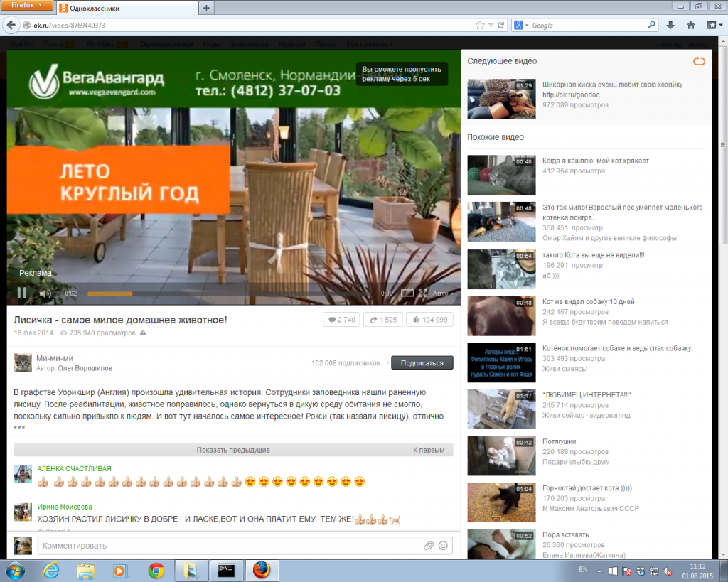Open the Windows Start button
The width and height of the screenshot is (728, 582).
[x=16, y=571]
